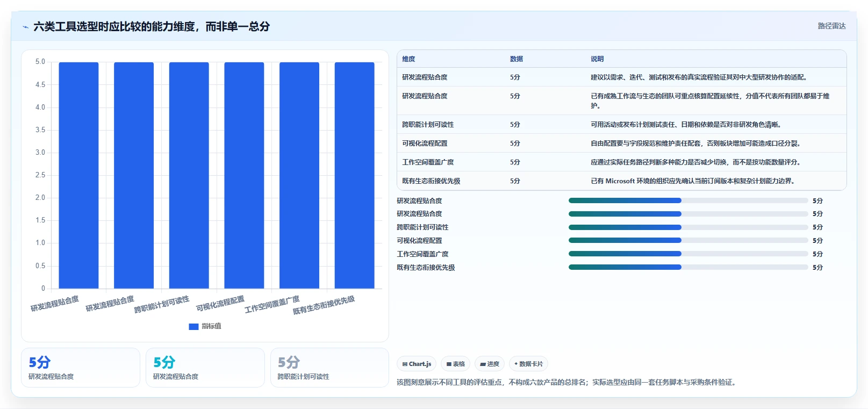Viewport: 868px width, 409px height.
Task: Click the chart bar for 跨职能计划可读性
Action: tap(189, 175)
